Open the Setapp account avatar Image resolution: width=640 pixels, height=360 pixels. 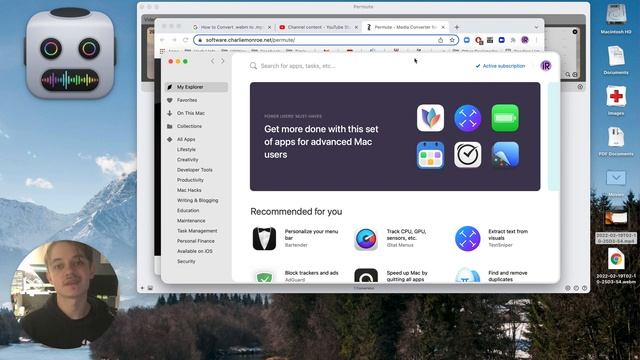click(546, 66)
